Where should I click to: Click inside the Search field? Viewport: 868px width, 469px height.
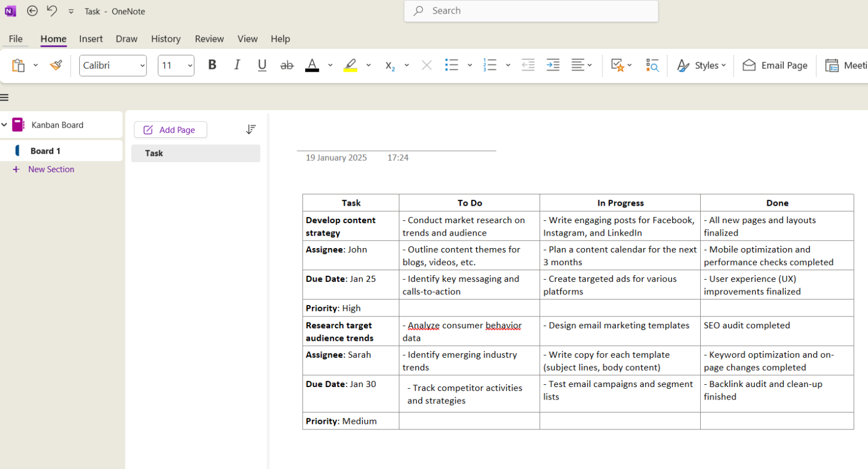click(x=530, y=11)
